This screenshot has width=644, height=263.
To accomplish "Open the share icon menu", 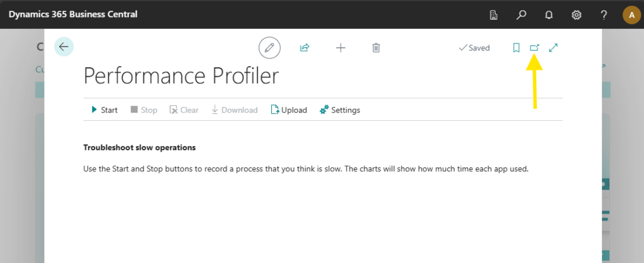I will click(305, 48).
